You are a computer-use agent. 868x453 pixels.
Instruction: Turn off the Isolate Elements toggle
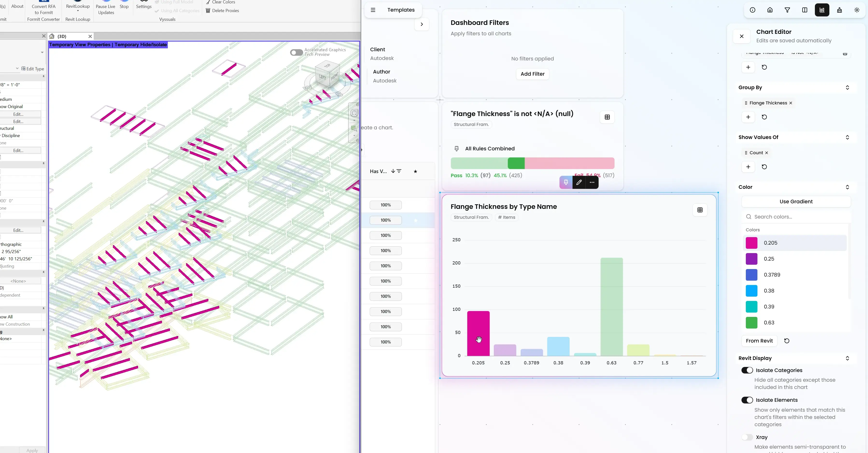coord(747,400)
